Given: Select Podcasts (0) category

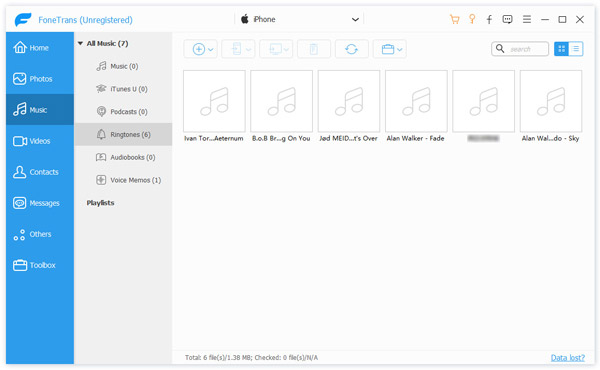Looking at the screenshot, I should 123,111.
